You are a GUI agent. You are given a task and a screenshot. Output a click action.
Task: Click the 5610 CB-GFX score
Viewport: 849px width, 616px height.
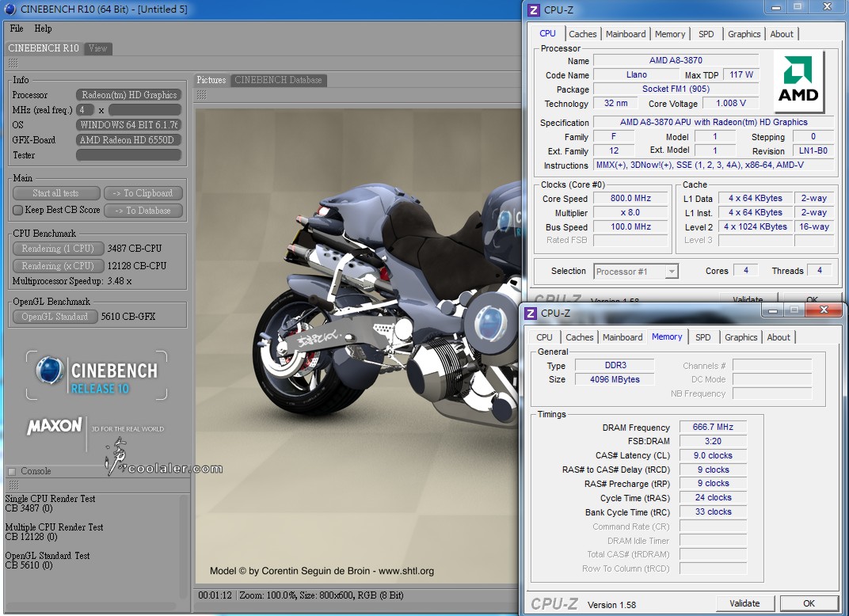pos(128,317)
